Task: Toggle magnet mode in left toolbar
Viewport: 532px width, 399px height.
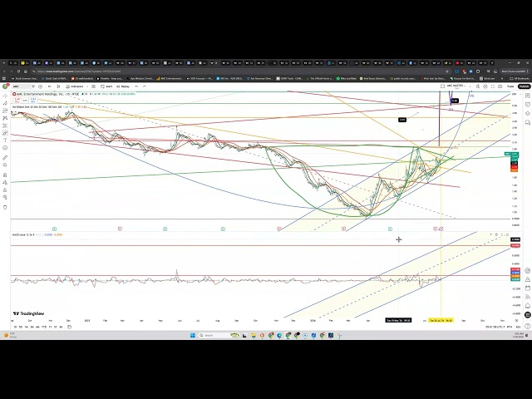Action: 5,175
